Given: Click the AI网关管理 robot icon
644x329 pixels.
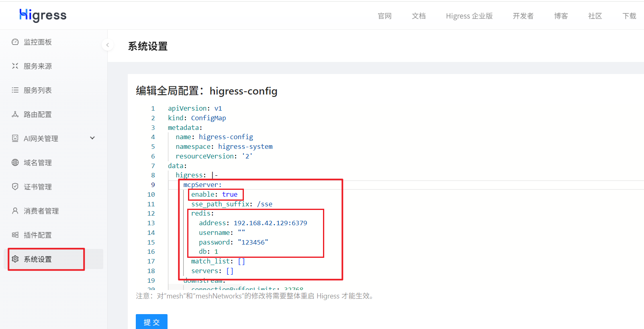Looking at the screenshot, I should pos(15,138).
